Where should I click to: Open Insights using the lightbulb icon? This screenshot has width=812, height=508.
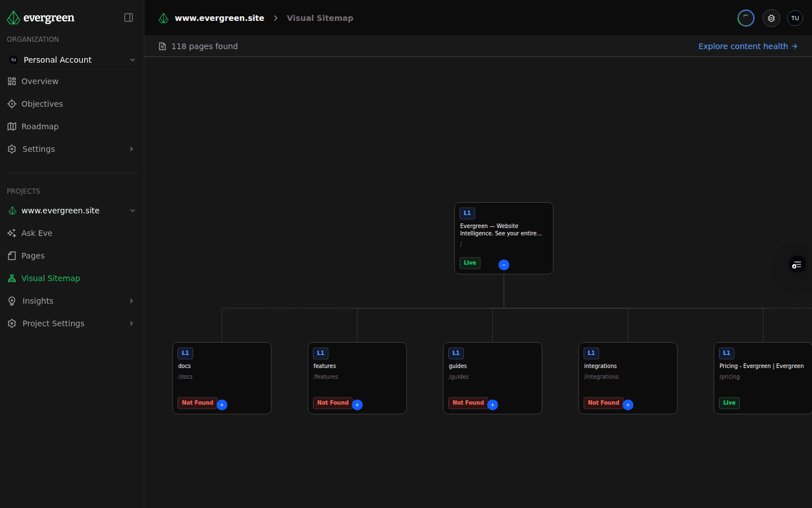[12, 300]
